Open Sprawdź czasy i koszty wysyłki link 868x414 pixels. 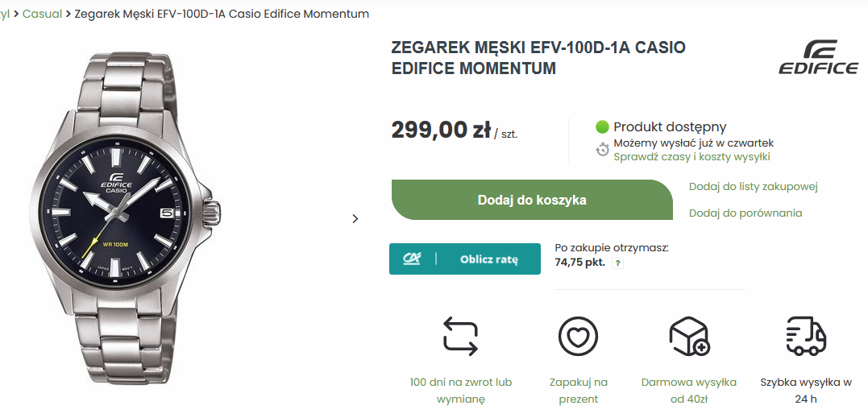click(x=691, y=157)
